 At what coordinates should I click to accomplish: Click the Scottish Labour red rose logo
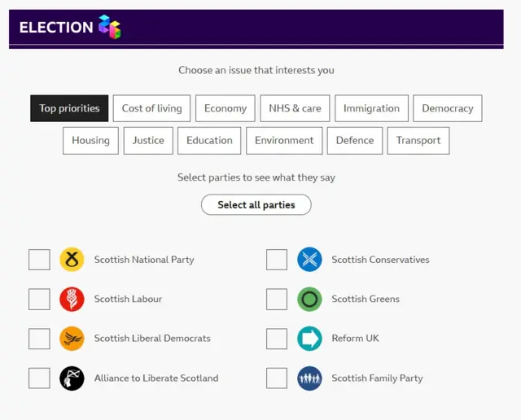pos(72,299)
